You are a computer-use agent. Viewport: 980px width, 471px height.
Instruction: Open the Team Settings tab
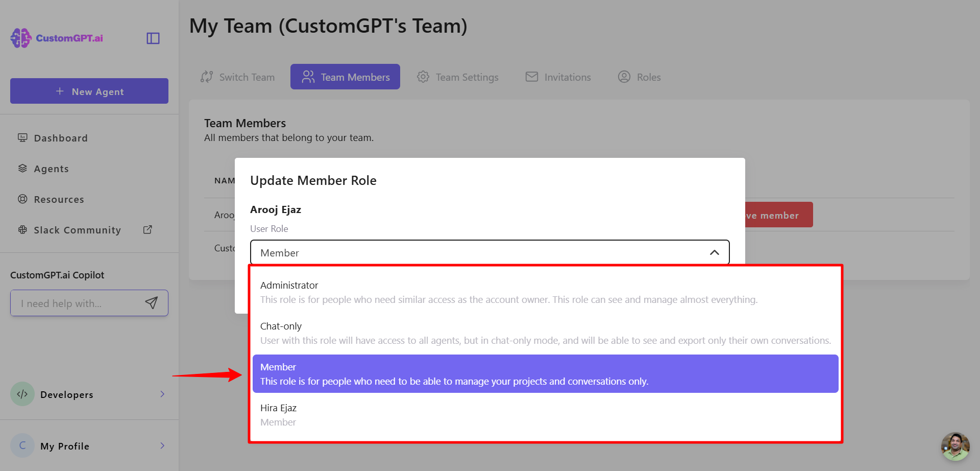pos(457,77)
